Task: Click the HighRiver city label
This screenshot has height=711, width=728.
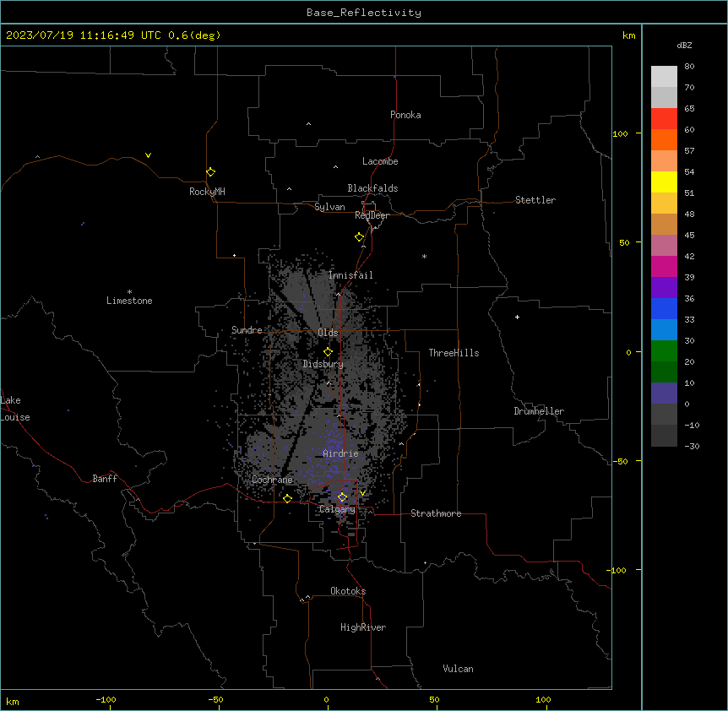Action: (x=363, y=627)
